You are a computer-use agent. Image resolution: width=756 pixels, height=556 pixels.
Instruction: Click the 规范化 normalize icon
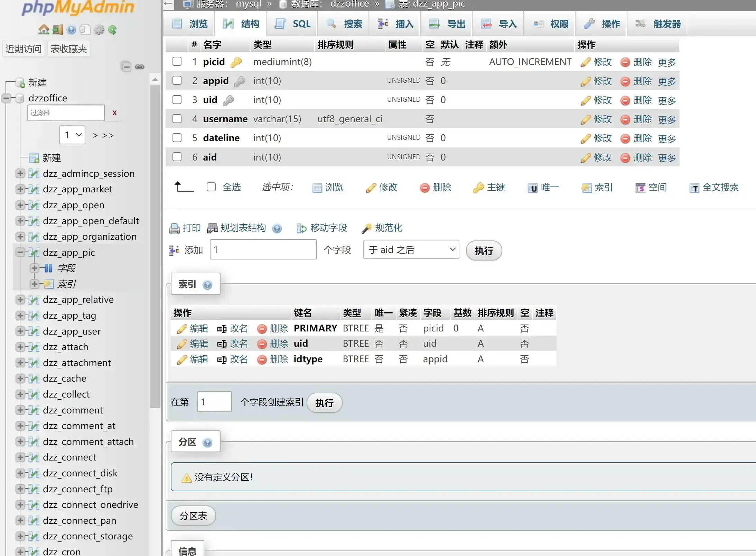366,228
